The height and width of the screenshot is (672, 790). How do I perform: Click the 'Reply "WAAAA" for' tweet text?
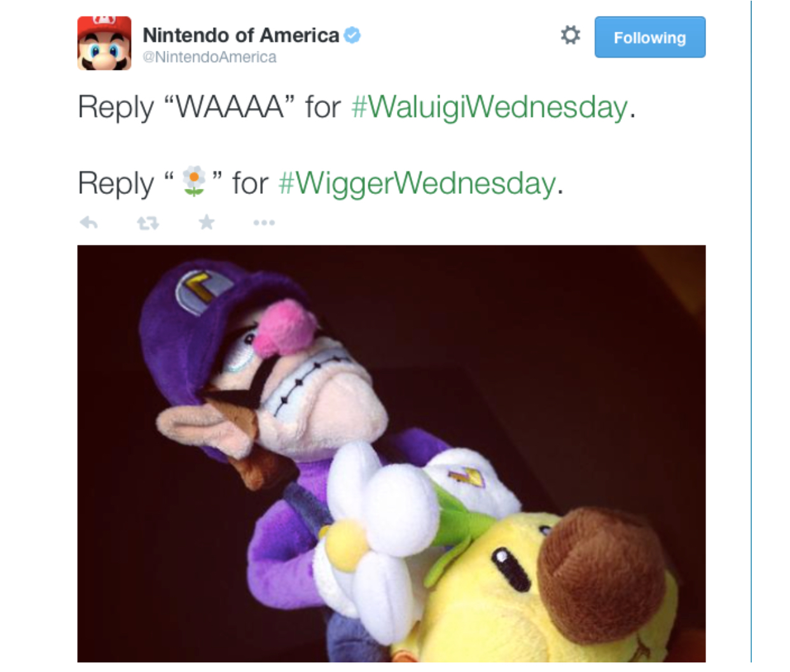click(x=209, y=107)
